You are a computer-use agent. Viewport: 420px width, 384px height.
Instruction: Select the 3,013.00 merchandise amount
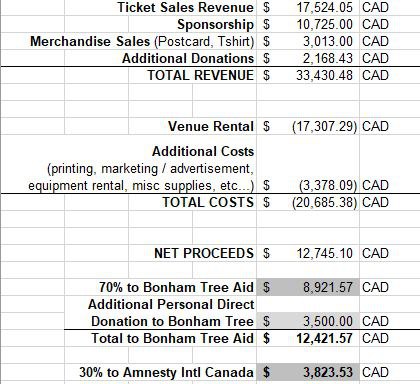[308, 41]
